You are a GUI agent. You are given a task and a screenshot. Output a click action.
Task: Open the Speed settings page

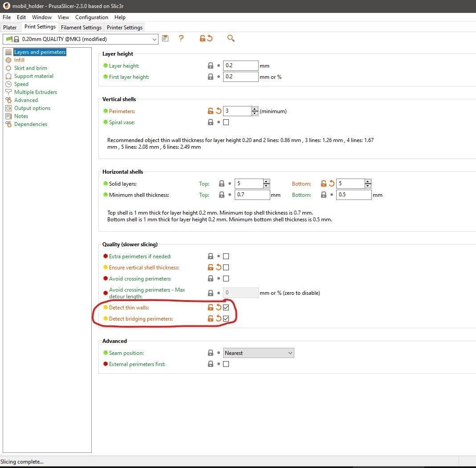pyautogui.click(x=21, y=84)
